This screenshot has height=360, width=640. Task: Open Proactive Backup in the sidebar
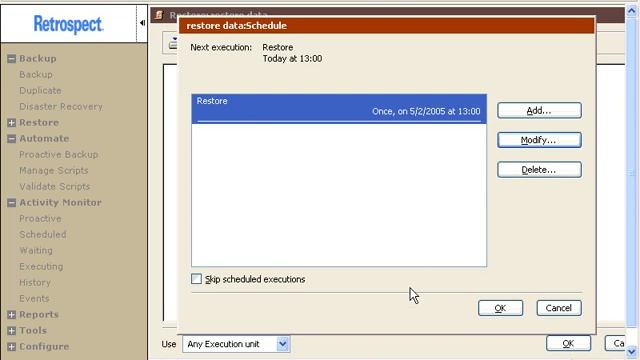[59, 155]
